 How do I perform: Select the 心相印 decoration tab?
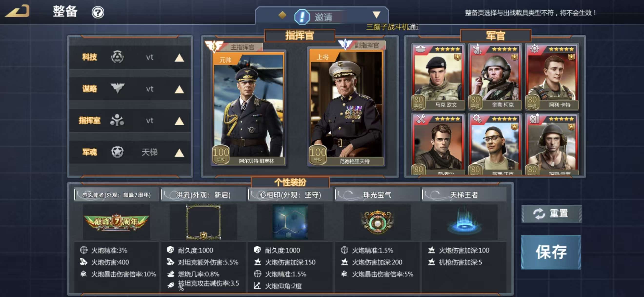pyautogui.click(x=290, y=195)
